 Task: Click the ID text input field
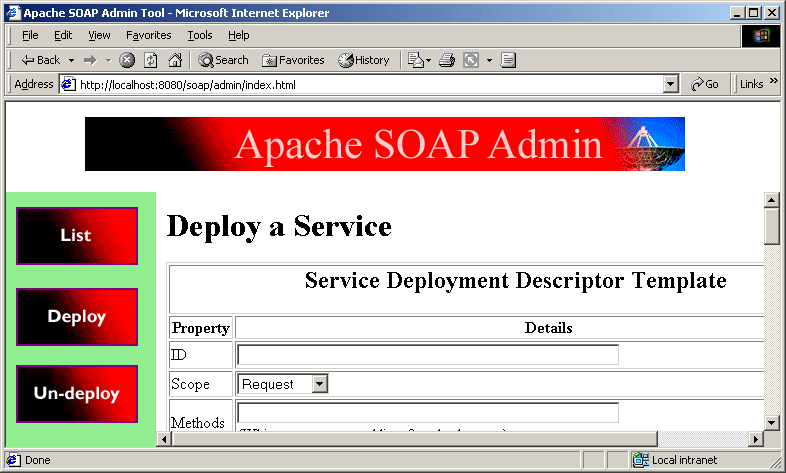coord(428,355)
